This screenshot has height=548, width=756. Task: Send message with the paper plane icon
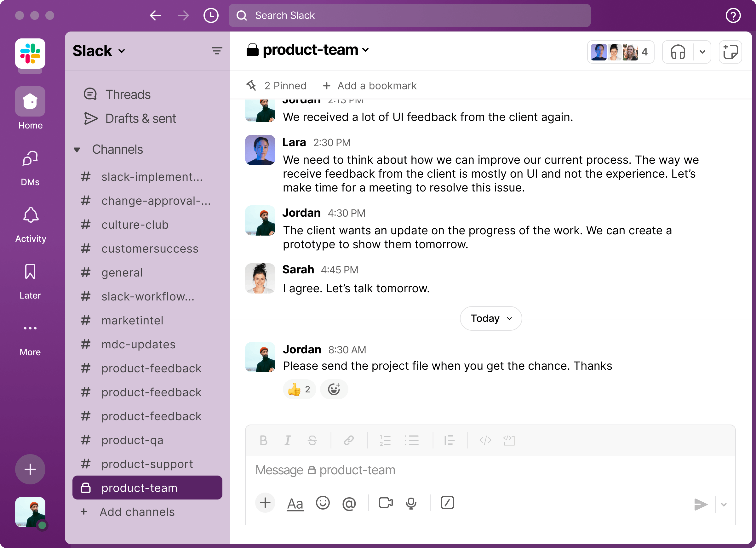[x=701, y=504]
